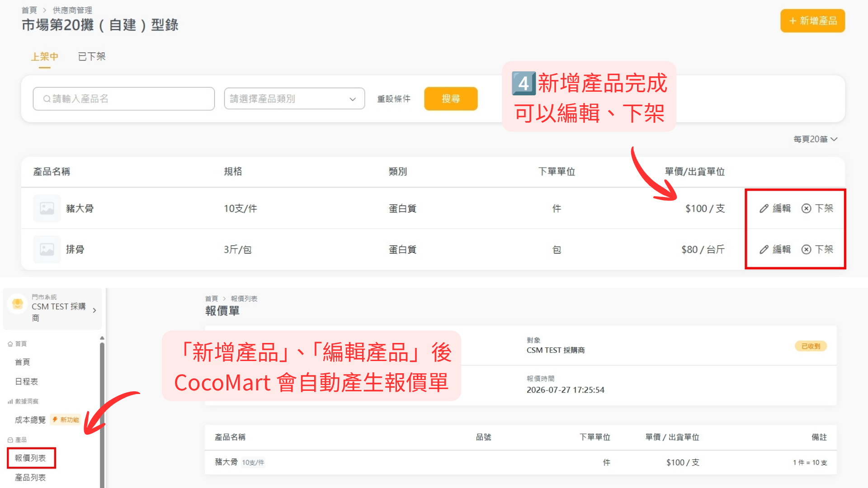Click the 重設條件 reset link

click(x=394, y=99)
